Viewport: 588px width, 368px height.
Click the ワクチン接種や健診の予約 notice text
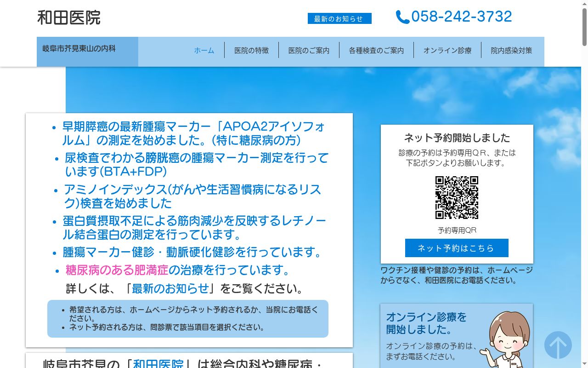(x=457, y=275)
